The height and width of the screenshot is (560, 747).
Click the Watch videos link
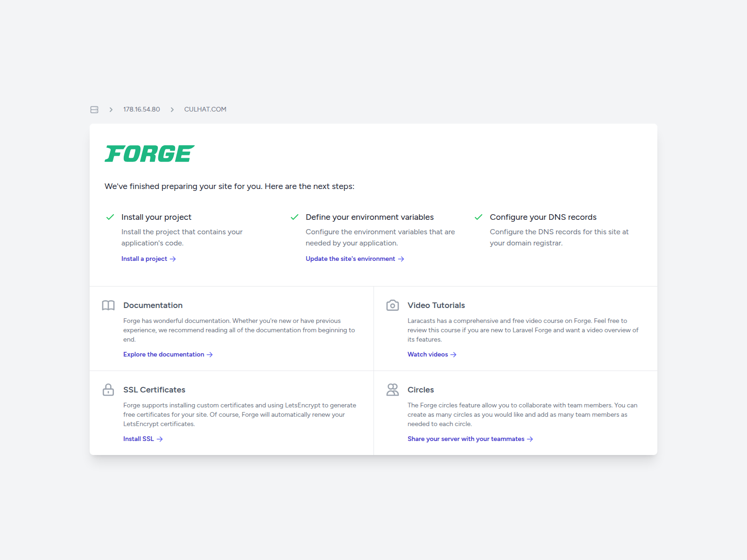(x=432, y=354)
